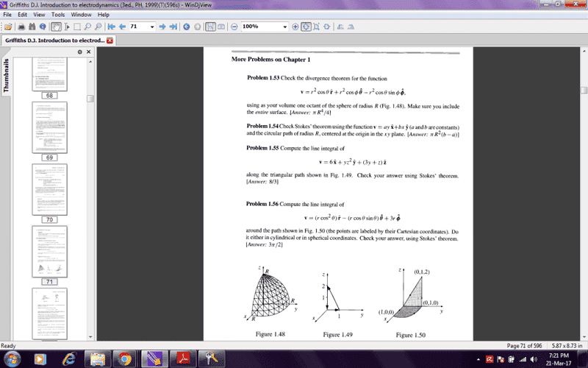Click the zoom out minus icon
This screenshot has width=588, height=368.
pos(234,26)
